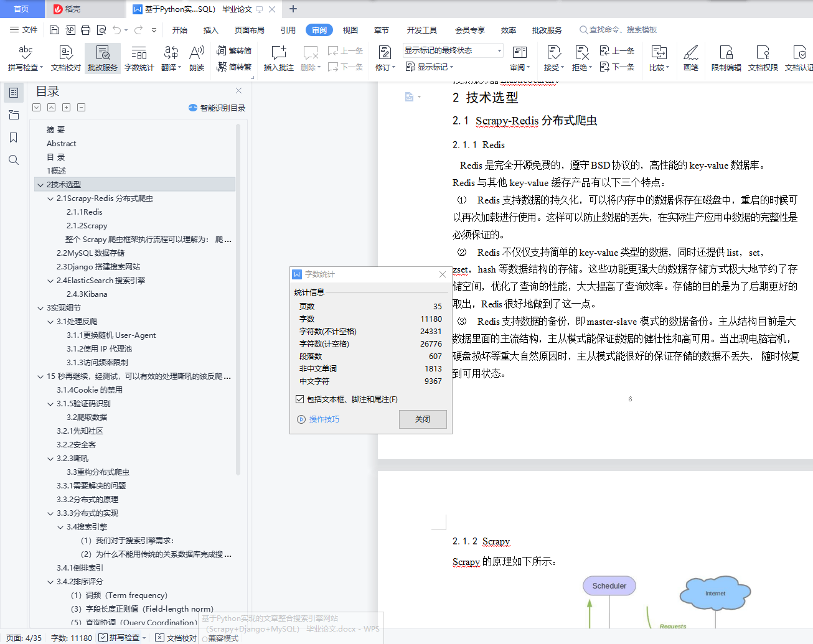Viewport: 813px width, 644px height.
Task: Open the 批改服务 ribbon button
Action: [x=103, y=58]
